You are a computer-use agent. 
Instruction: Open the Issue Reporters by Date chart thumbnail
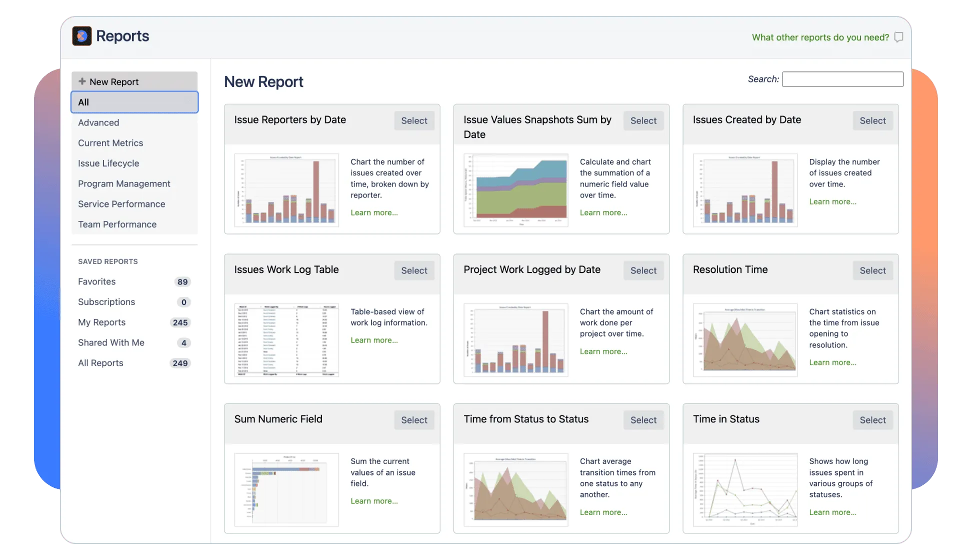coord(286,190)
